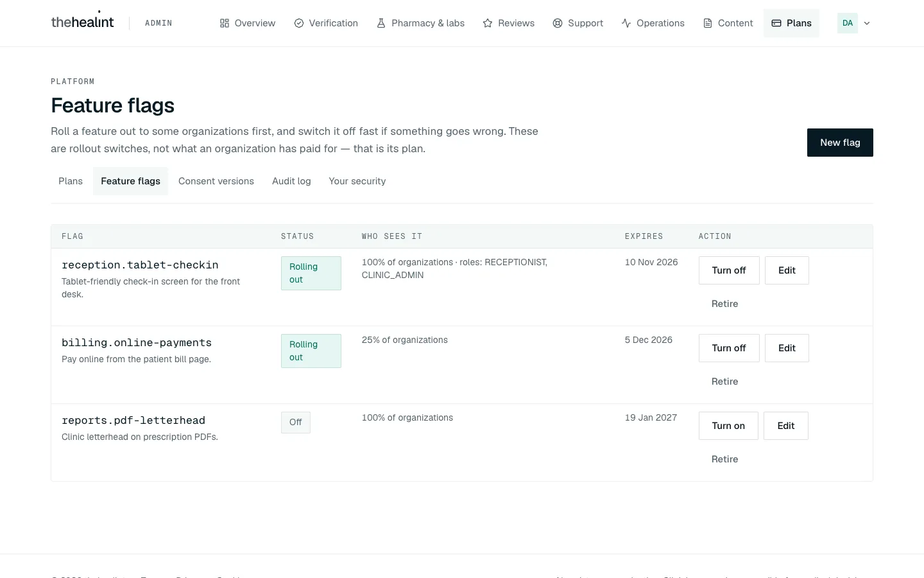
Task: Turn off billing.online-payments flag
Action: [x=729, y=348]
